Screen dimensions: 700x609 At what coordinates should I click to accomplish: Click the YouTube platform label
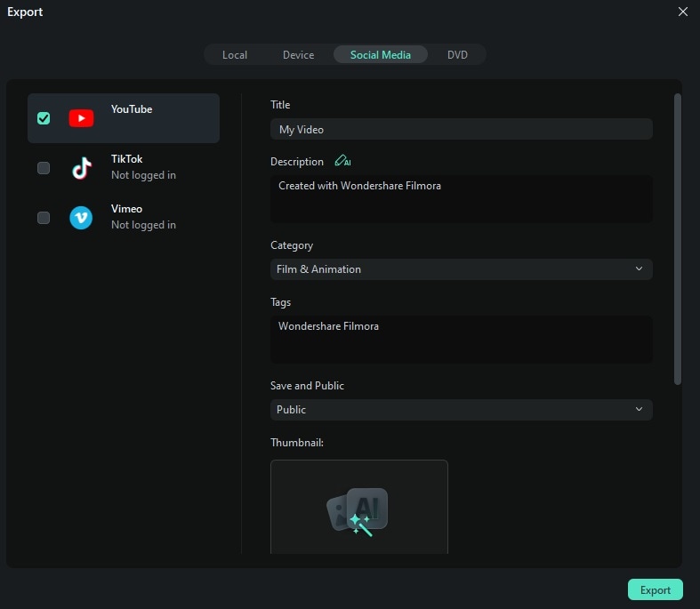(x=132, y=109)
